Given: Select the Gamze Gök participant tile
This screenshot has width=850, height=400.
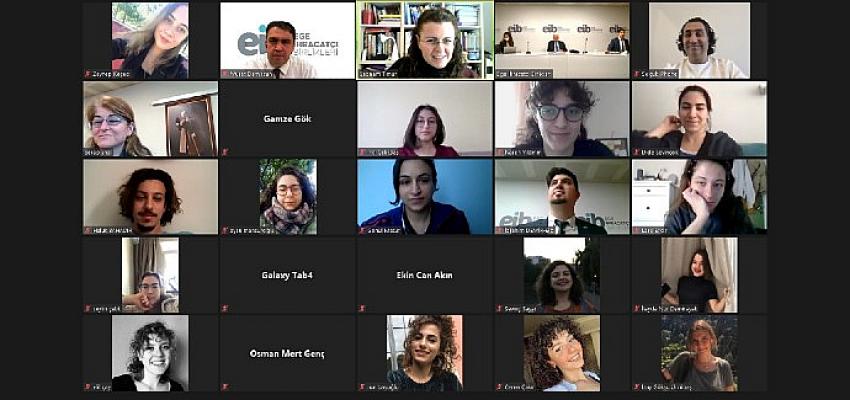Looking at the screenshot, I should pyautogui.click(x=287, y=119).
